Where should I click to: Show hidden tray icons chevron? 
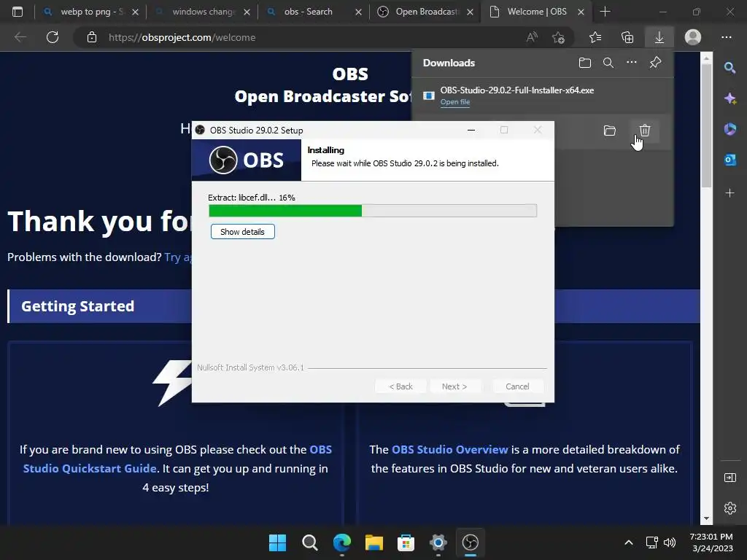click(629, 542)
